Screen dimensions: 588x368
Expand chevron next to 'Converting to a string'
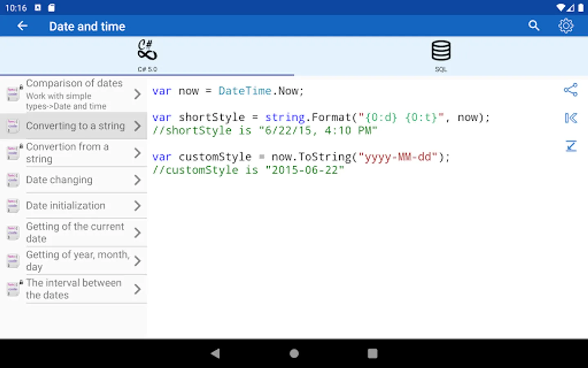pyautogui.click(x=137, y=126)
